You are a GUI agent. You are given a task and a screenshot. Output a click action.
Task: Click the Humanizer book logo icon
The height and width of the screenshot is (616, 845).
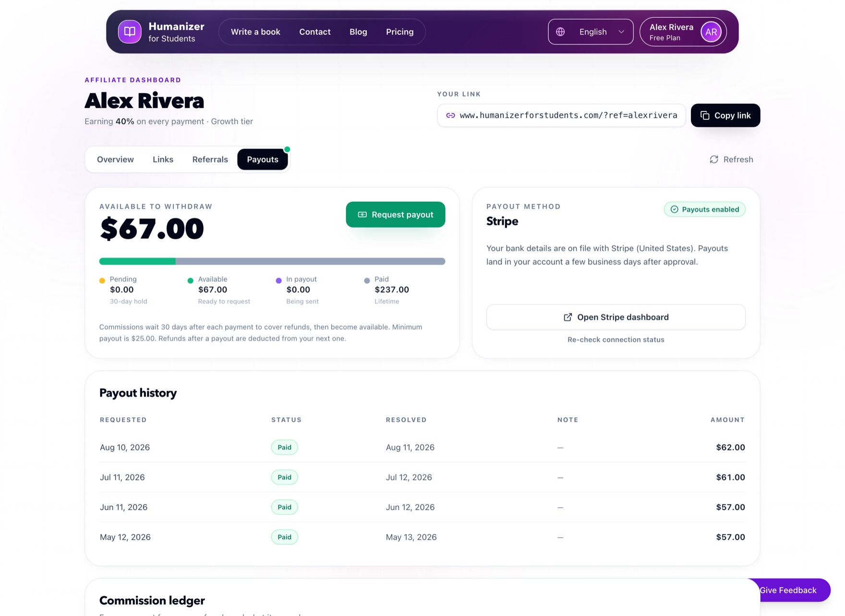pos(130,32)
